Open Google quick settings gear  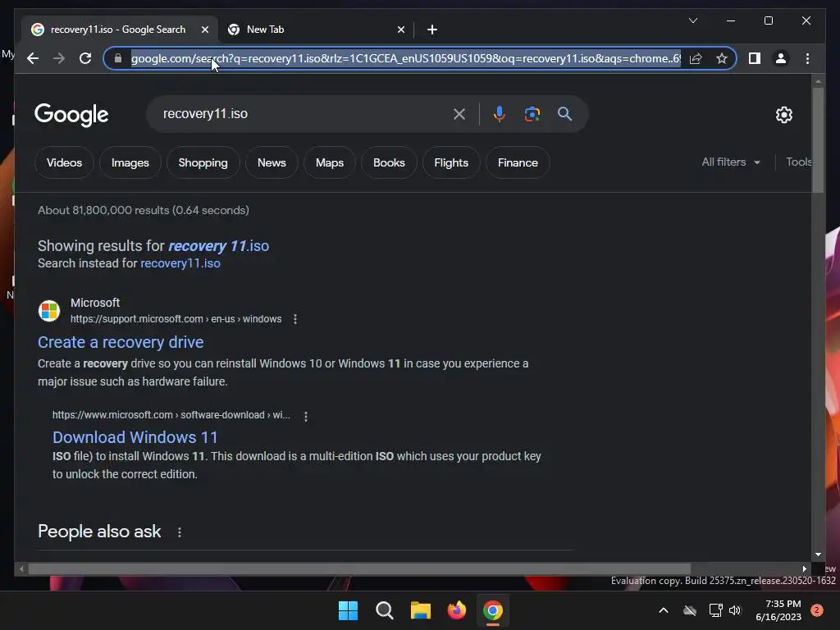783,115
